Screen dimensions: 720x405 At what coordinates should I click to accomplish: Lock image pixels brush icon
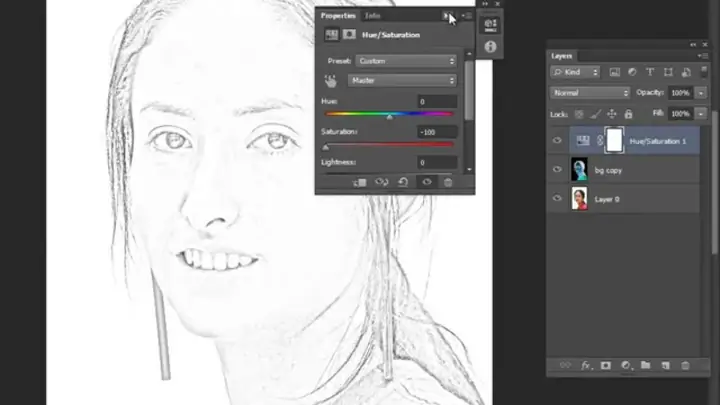tap(596, 114)
